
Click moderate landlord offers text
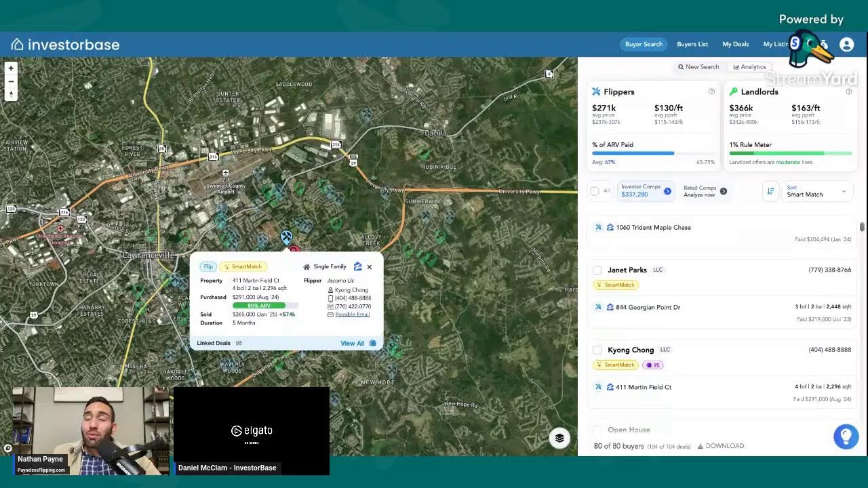[788, 162]
